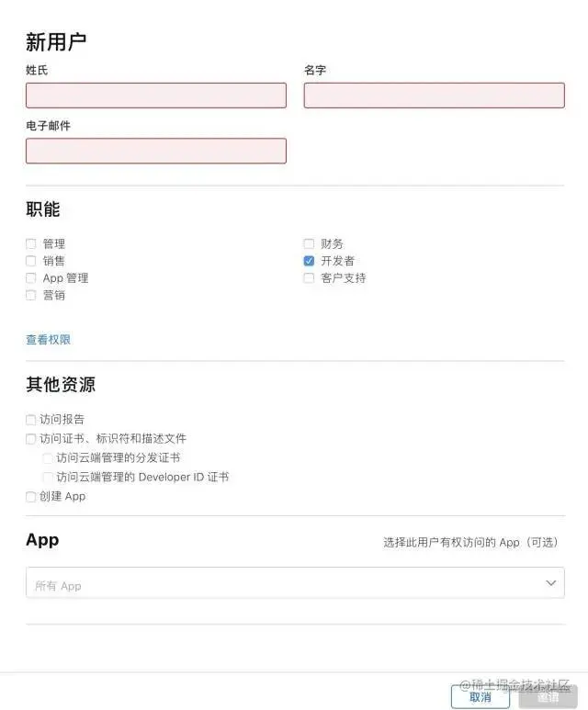The height and width of the screenshot is (710, 588).
Task: Check the 管理 role checkbox
Action: (31, 244)
